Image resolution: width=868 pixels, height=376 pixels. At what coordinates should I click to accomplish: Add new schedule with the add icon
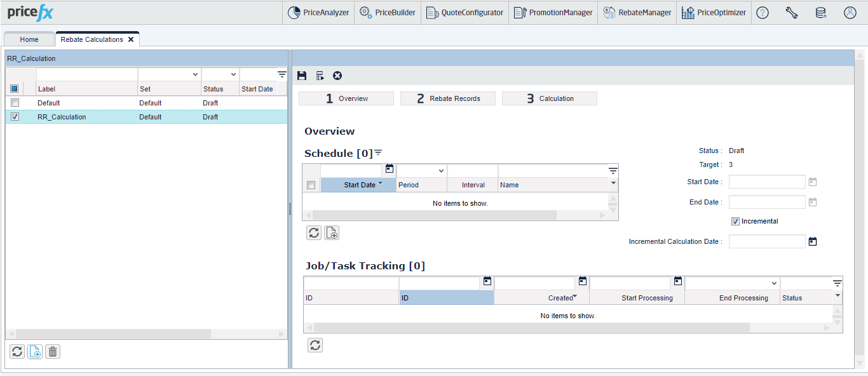point(332,232)
